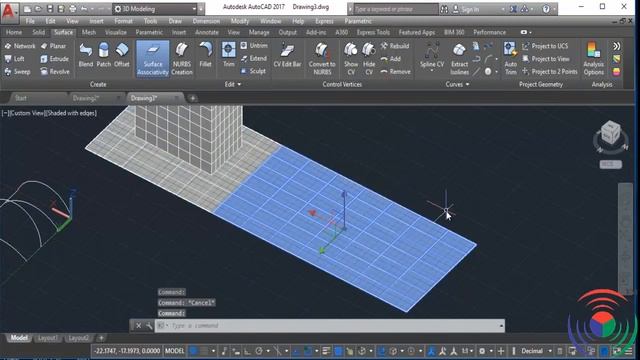Expand more ribbon panels chevron
Viewport: 640px width, 360px height.
616,46
